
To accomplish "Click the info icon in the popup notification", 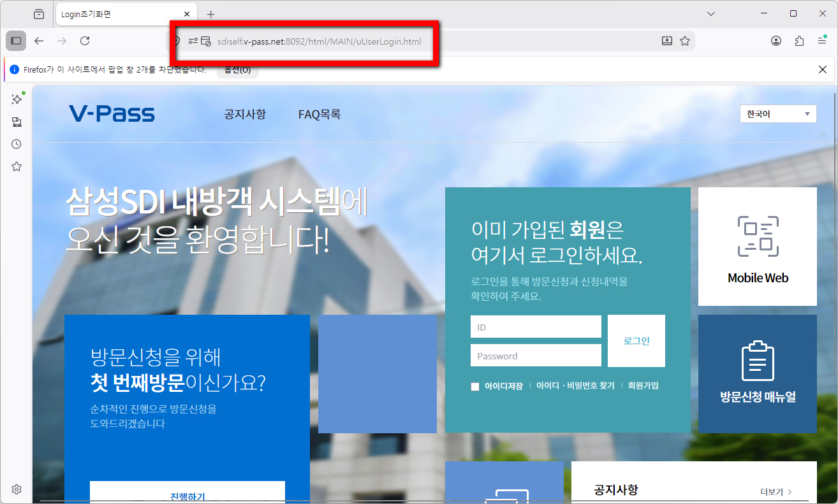I will [x=15, y=69].
